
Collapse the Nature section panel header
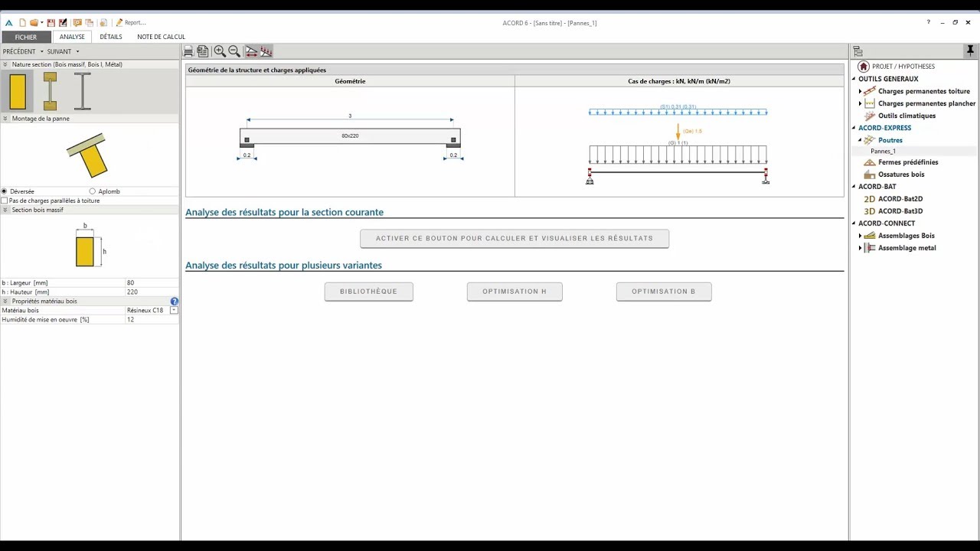[x=5, y=64]
